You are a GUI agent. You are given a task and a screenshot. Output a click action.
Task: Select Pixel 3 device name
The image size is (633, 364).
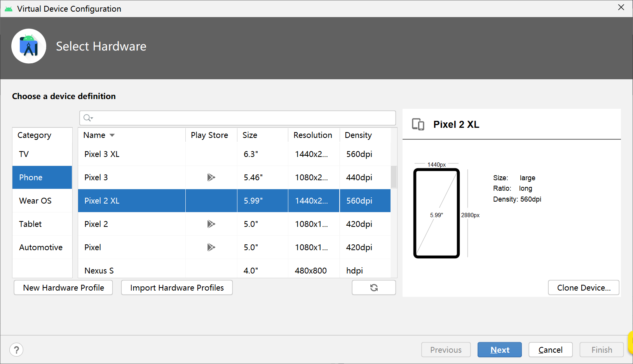click(x=96, y=178)
